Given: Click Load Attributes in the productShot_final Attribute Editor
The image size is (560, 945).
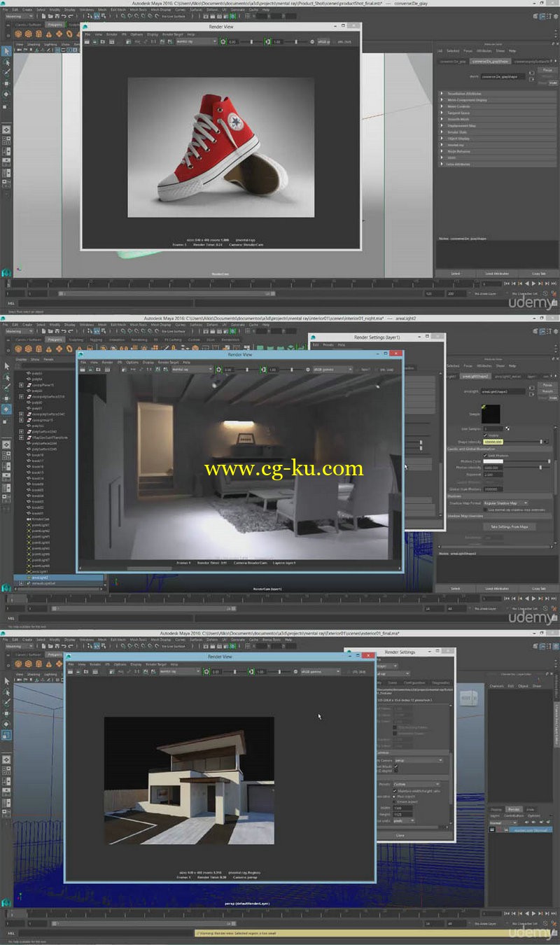Looking at the screenshot, I should [496, 274].
